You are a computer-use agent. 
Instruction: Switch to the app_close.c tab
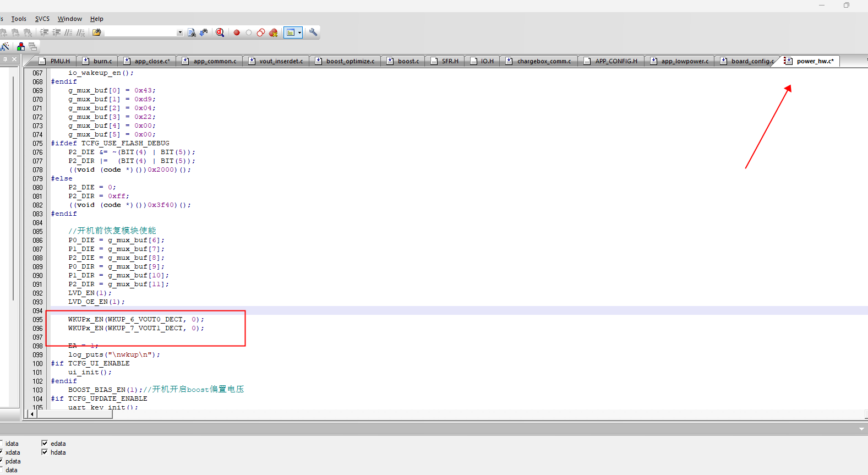pos(147,61)
